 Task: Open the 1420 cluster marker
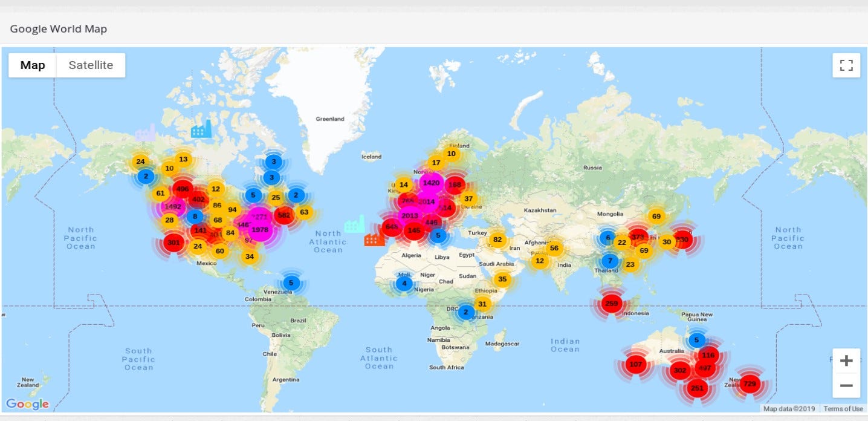432,183
